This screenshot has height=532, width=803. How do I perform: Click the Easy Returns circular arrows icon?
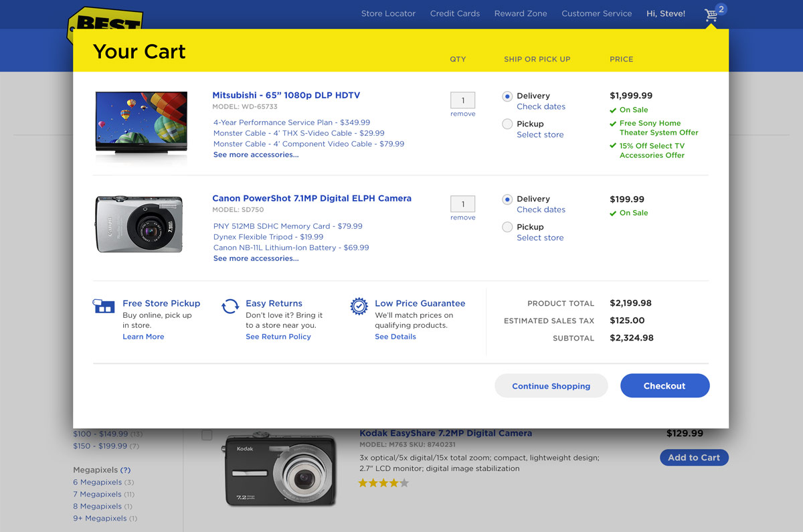230,306
